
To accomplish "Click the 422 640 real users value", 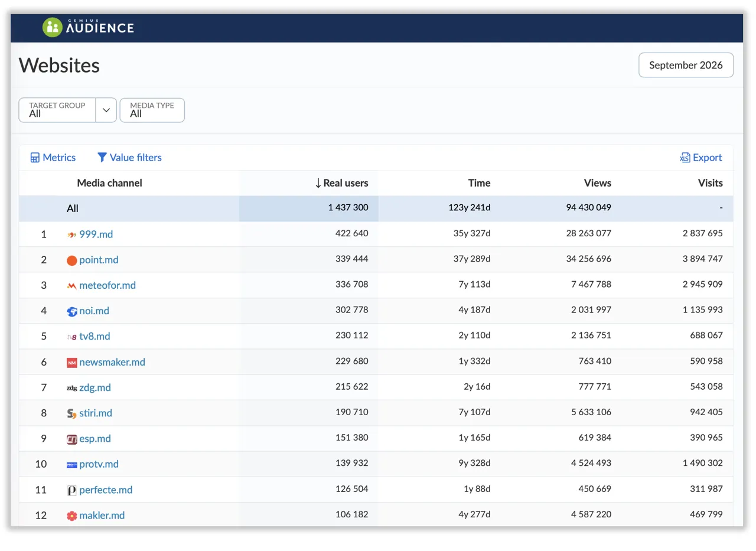I will click(352, 234).
